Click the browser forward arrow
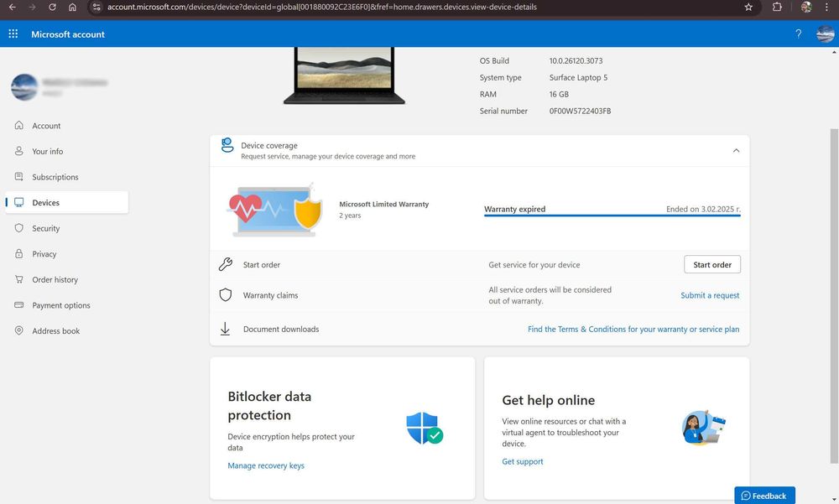Viewport: 839px width, 504px height. pos(32,7)
